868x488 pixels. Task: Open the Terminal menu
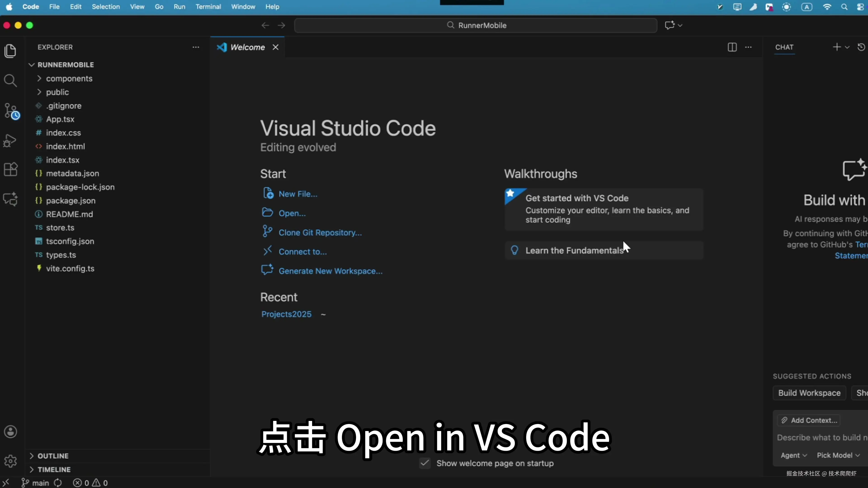[x=208, y=7]
